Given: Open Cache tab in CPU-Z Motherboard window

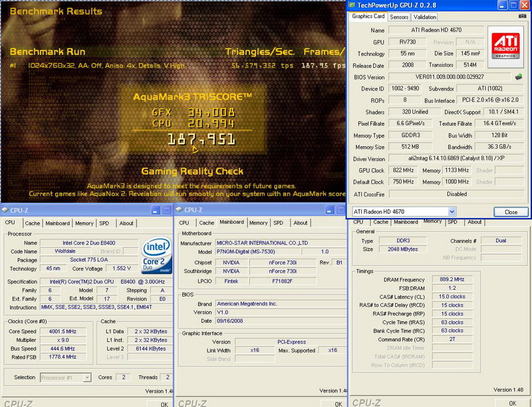Looking at the screenshot, I should (x=207, y=223).
